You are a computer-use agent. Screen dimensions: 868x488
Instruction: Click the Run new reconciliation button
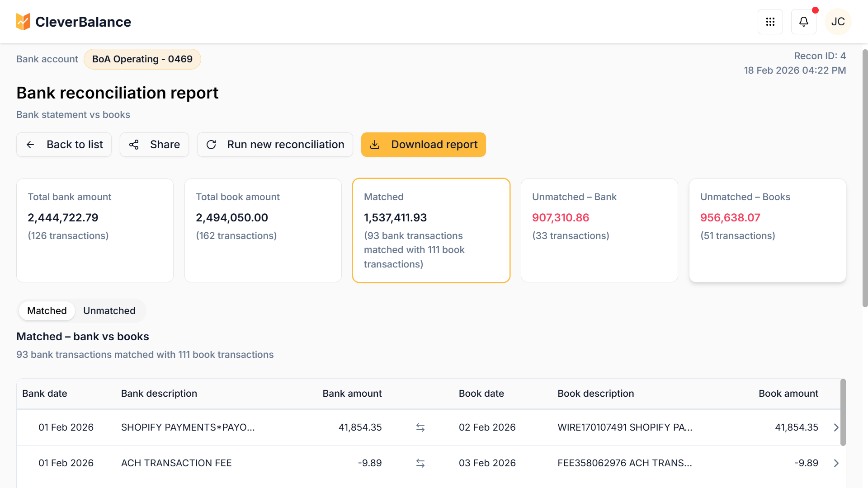pos(275,145)
